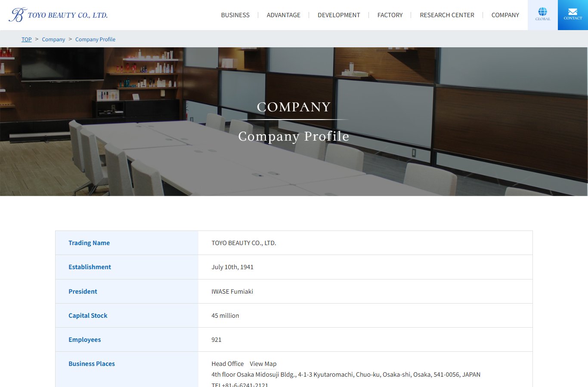
Task: Open the Advantage menu
Action: pos(284,15)
